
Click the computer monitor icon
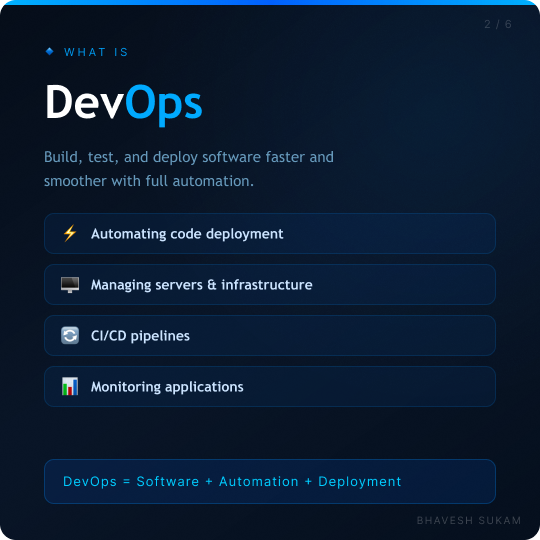coord(70,285)
